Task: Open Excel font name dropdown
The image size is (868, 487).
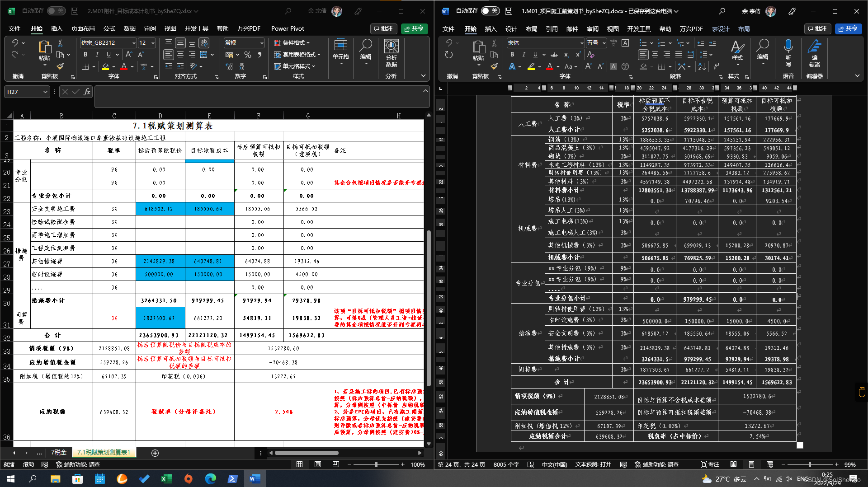Action: pyautogui.click(x=134, y=43)
